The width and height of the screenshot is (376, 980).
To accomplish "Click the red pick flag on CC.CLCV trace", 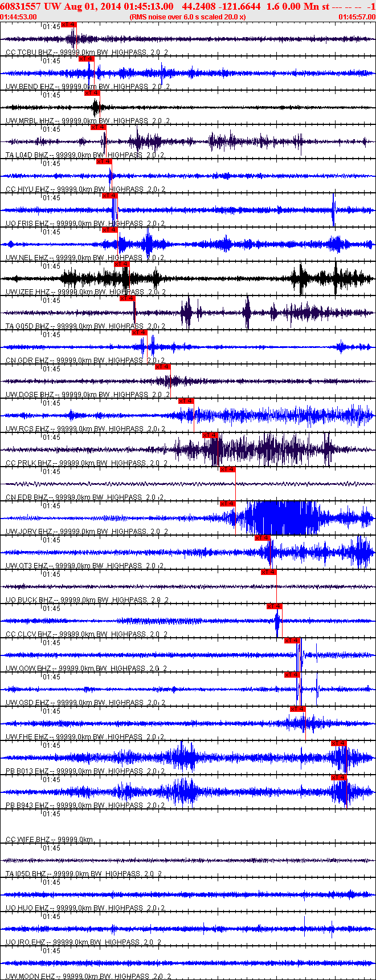I will point(274,606).
